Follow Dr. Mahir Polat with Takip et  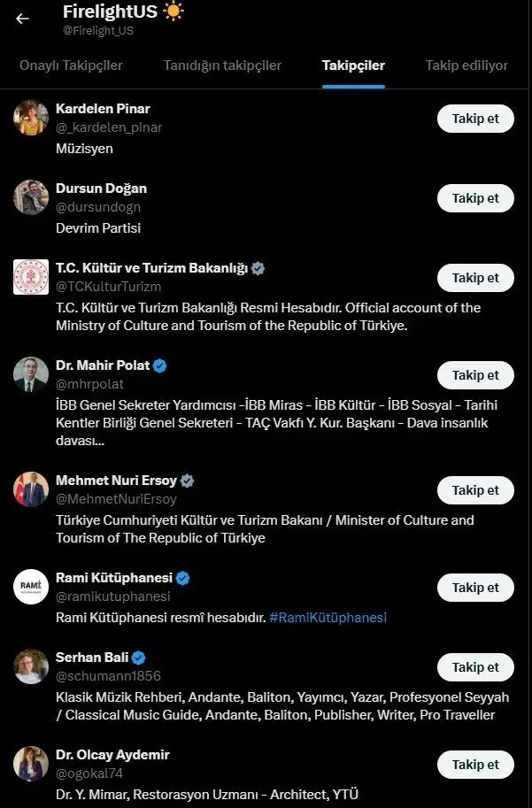[475, 375]
